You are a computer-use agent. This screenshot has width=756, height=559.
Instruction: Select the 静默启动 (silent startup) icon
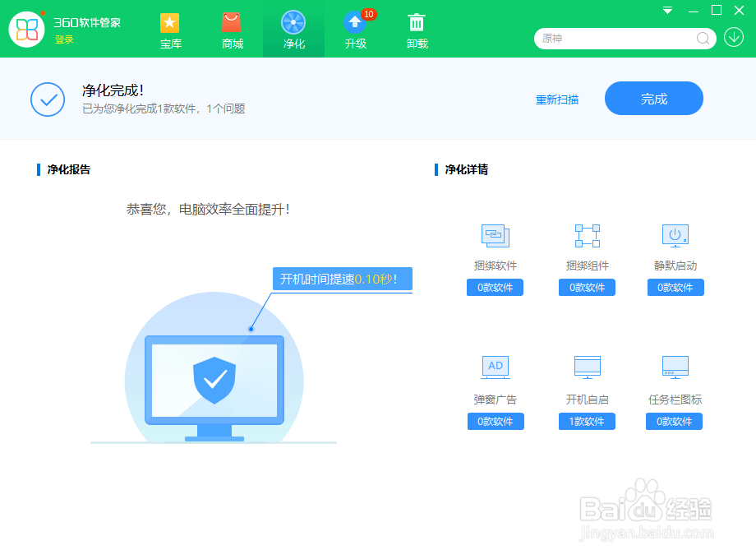675,236
